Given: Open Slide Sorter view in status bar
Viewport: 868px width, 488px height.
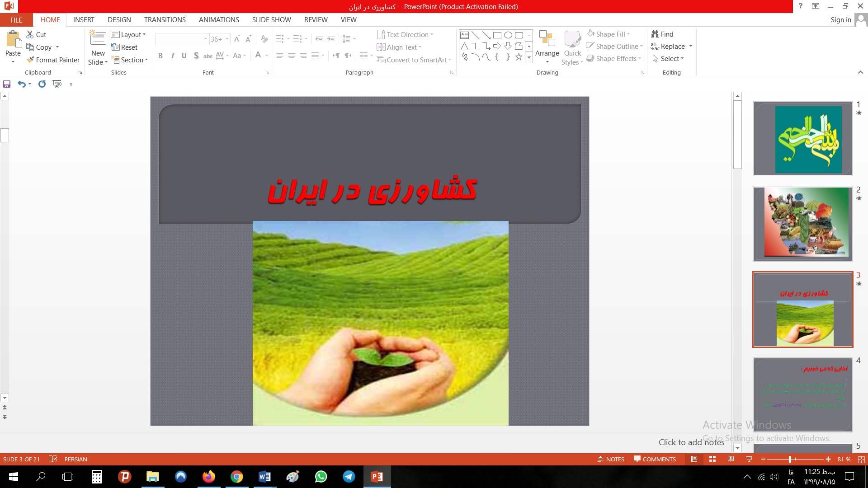Looking at the screenshot, I should coord(712,459).
